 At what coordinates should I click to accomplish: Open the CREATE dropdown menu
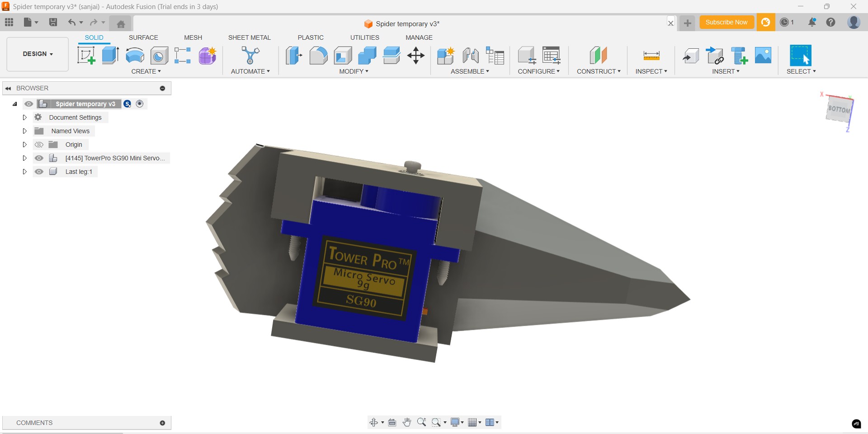click(x=146, y=71)
